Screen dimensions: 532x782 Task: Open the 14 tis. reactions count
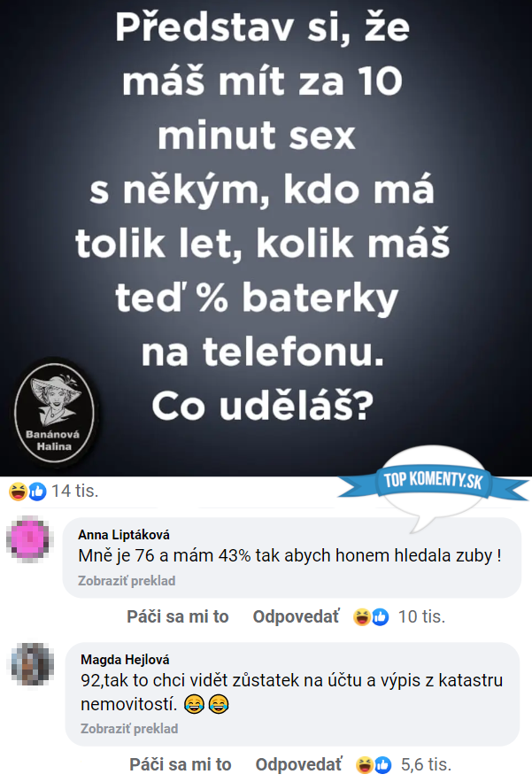[74, 491]
